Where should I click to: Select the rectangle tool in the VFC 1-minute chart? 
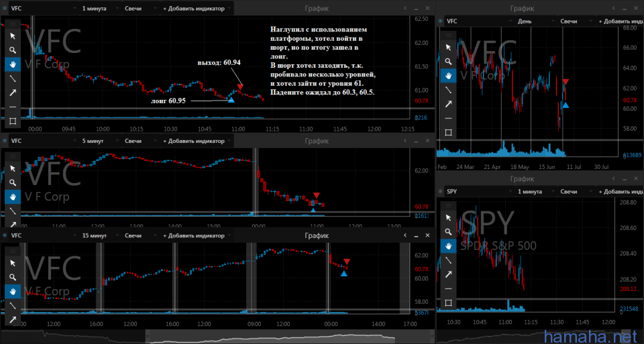(13, 121)
